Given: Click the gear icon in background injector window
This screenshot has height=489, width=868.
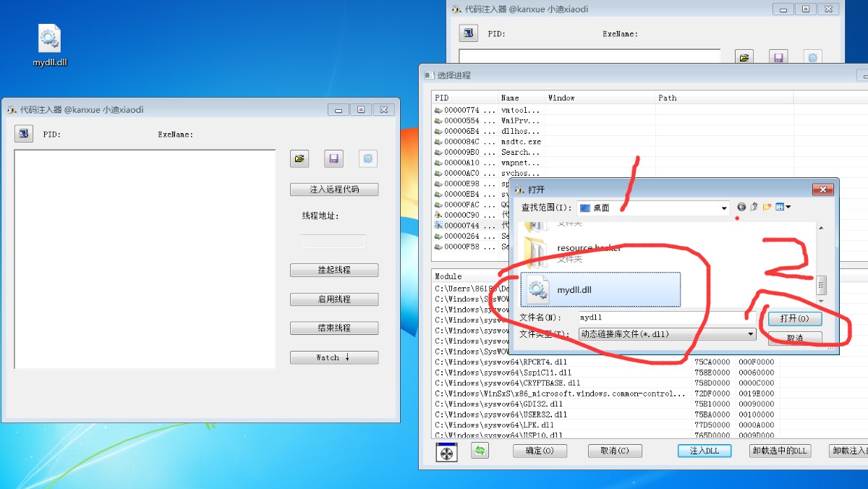Looking at the screenshot, I should (813, 58).
